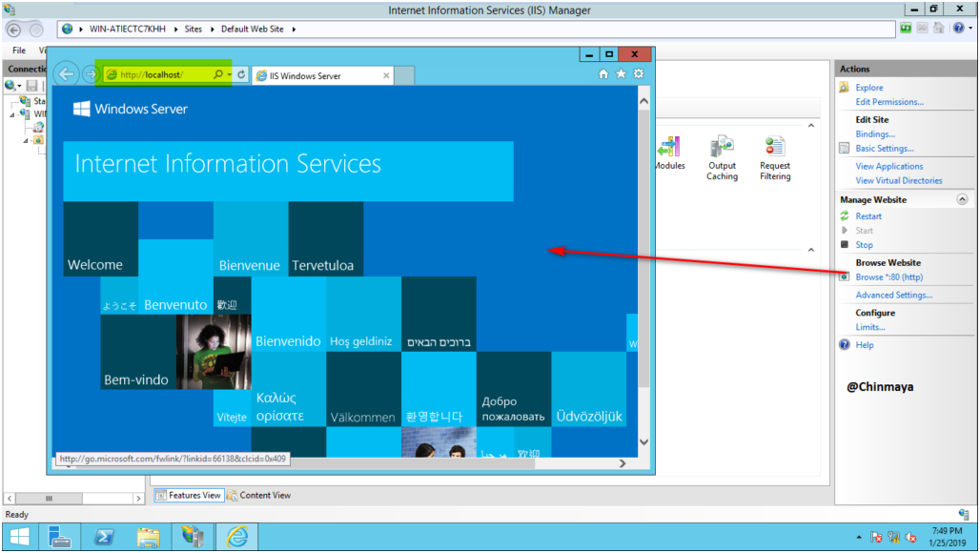Image resolution: width=980 pixels, height=553 pixels.
Task: Click the Sites breadcrumb in IIS Manager
Action: pos(194,29)
